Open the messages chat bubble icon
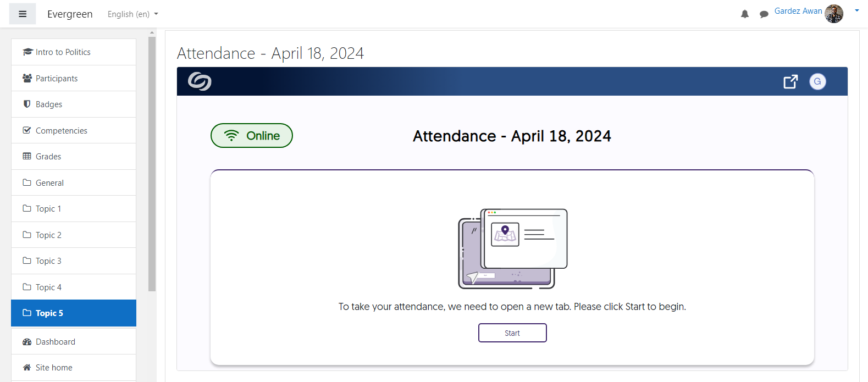 pyautogui.click(x=764, y=14)
